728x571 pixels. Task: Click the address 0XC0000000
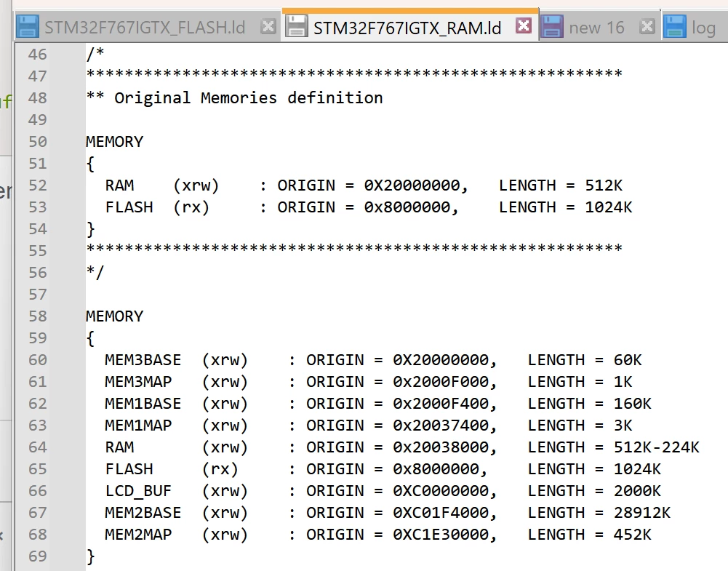coord(441,491)
